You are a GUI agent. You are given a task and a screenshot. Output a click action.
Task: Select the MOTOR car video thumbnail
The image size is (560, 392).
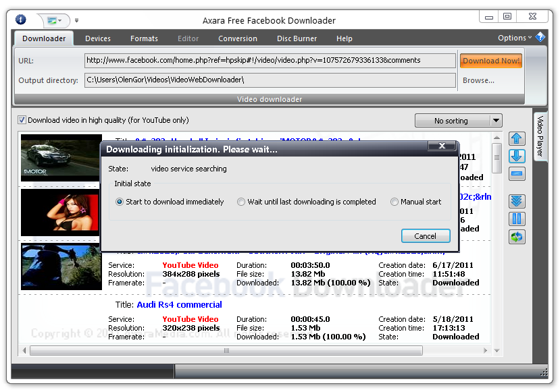tap(61, 158)
